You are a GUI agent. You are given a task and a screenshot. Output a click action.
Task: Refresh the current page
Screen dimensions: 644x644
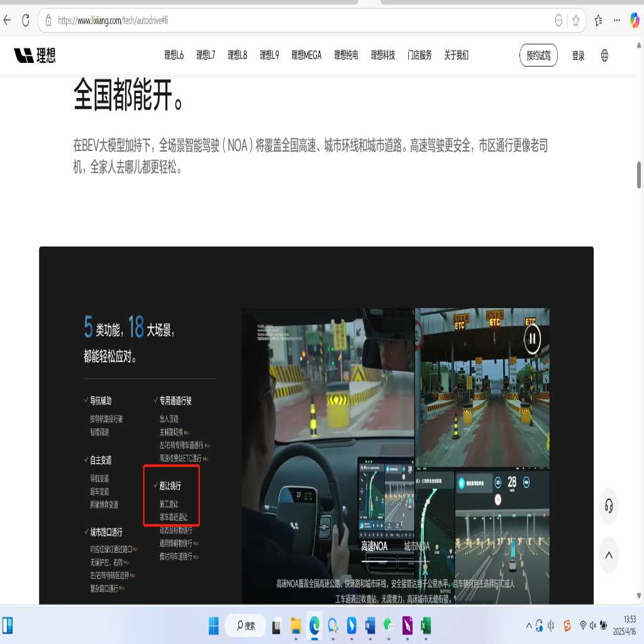[25, 20]
